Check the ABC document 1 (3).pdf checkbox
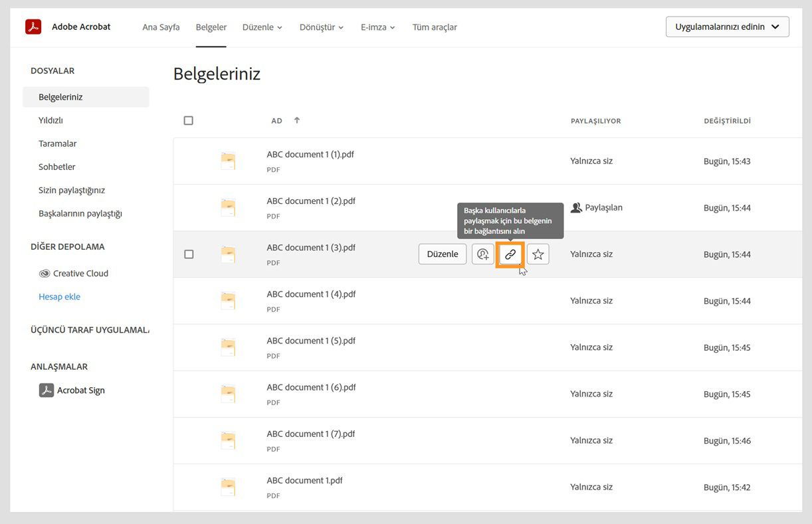 (189, 254)
